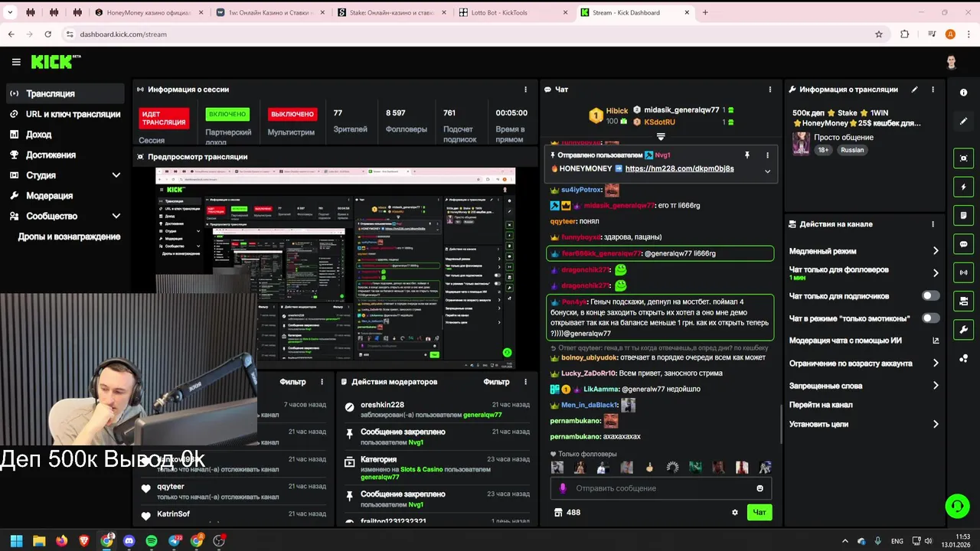Viewport: 980px width, 551px height.
Task: Click the pencil icon in right sidebar
Action: pyautogui.click(x=963, y=121)
